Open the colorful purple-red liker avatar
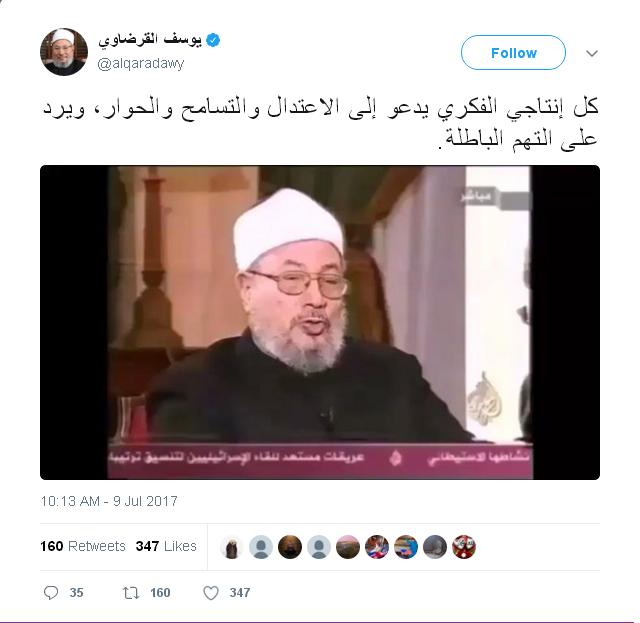Screen dimensions: 640x623 [377, 547]
